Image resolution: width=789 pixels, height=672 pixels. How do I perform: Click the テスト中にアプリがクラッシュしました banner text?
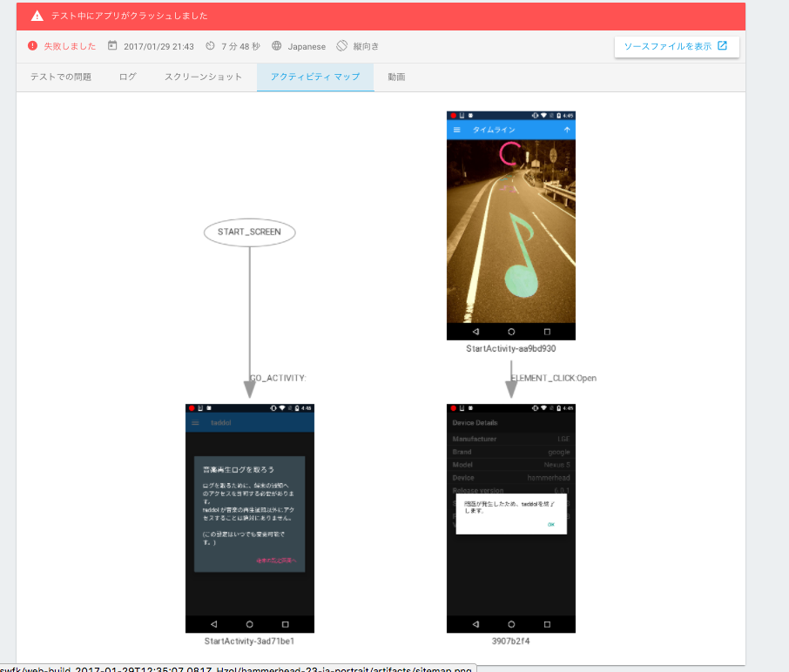[x=129, y=16]
